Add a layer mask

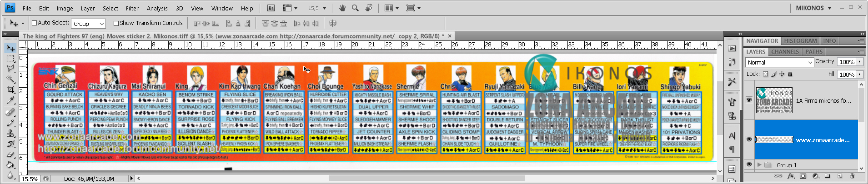click(x=803, y=176)
